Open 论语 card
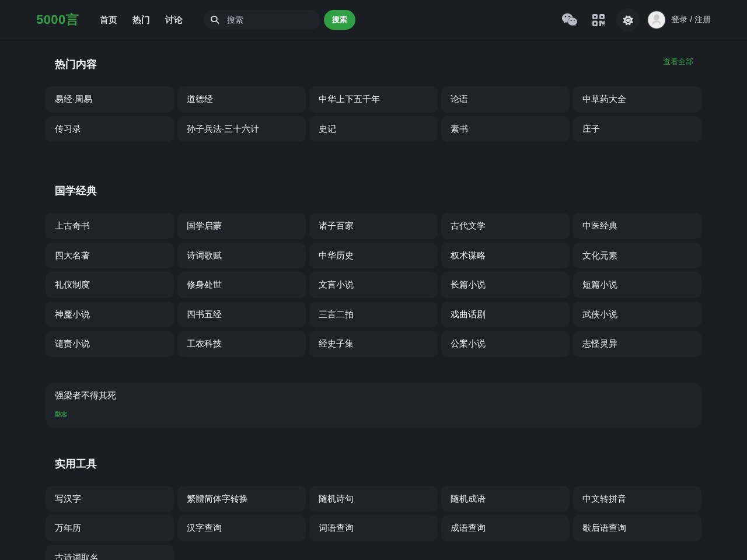 [505, 99]
